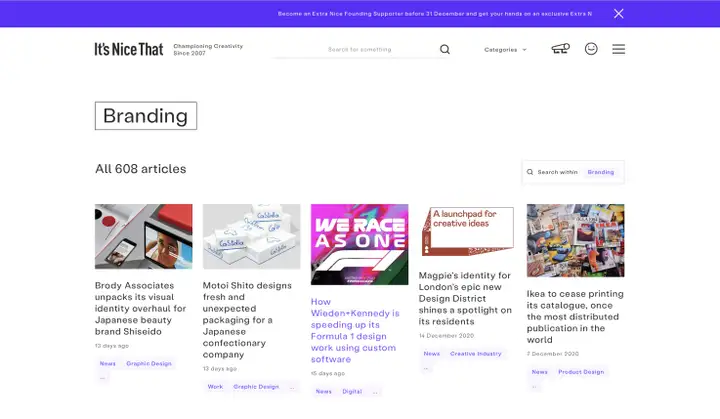Open the We Race As One thumbnail
Viewport: 720px width, 419px height.
click(x=360, y=244)
